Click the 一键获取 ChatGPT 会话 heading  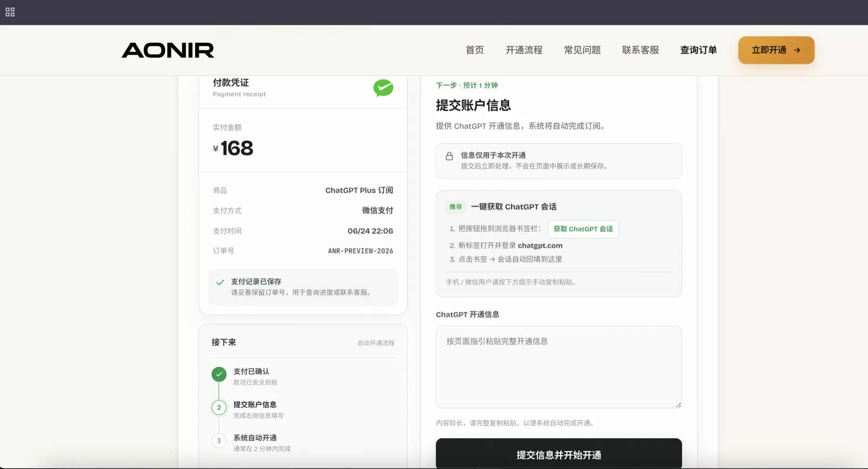click(x=514, y=207)
